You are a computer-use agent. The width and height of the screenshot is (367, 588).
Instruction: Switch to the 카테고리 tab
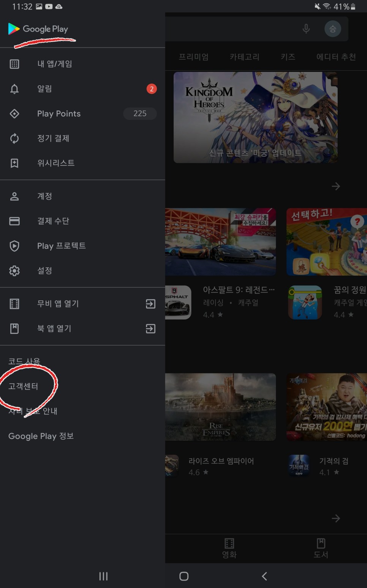(244, 57)
